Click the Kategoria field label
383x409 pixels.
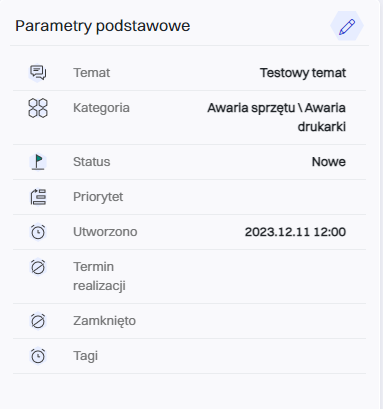101,108
